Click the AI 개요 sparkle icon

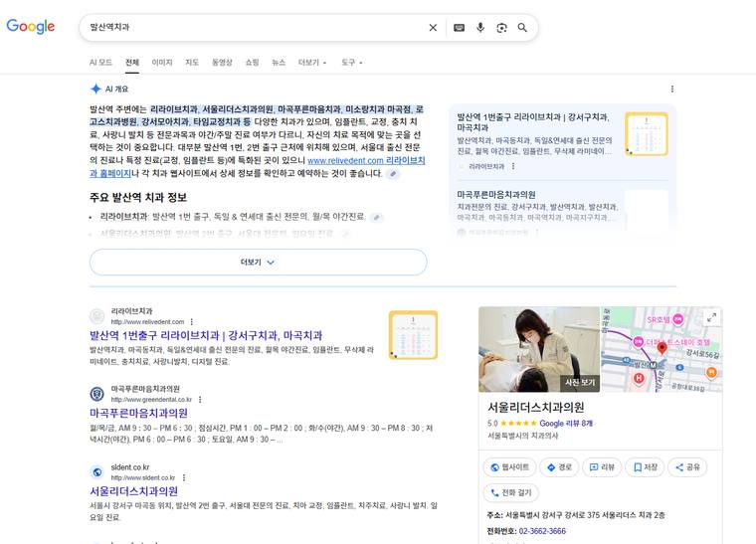(95, 89)
